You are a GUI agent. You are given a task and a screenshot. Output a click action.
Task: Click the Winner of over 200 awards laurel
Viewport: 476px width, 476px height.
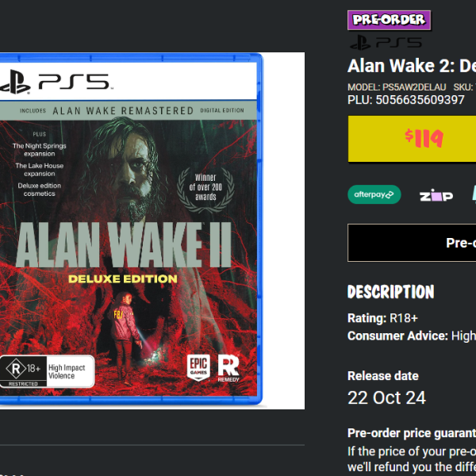(205, 187)
